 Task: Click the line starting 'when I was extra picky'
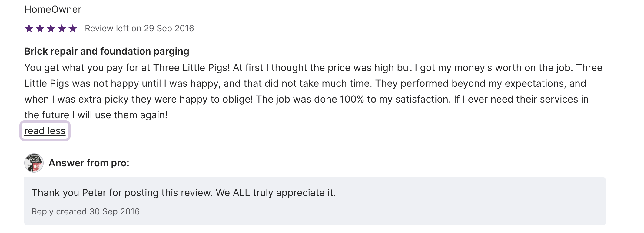point(306,99)
